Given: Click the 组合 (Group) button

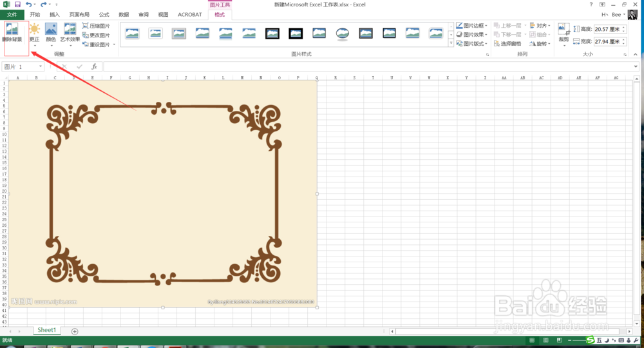Looking at the screenshot, I should click(x=540, y=35).
